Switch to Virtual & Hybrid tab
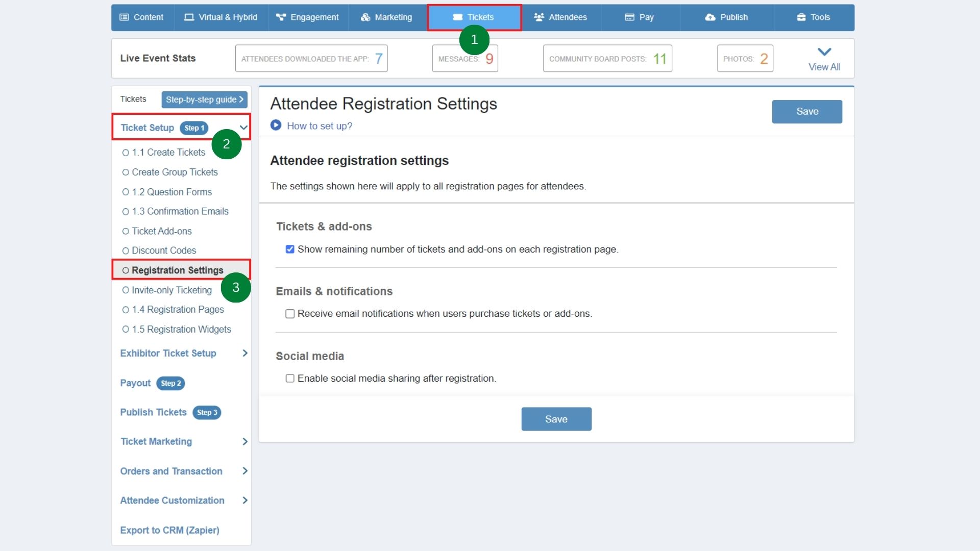Image resolution: width=980 pixels, height=551 pixels. pos(221,17)
